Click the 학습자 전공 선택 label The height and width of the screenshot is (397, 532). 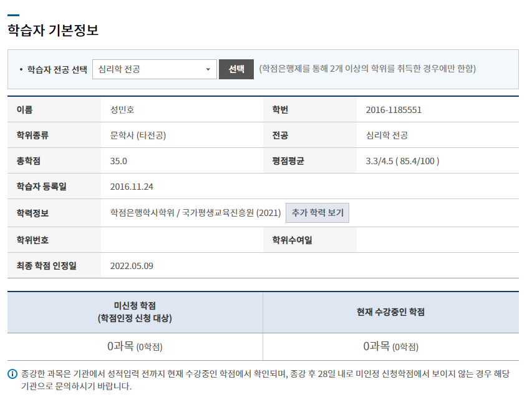57,70
